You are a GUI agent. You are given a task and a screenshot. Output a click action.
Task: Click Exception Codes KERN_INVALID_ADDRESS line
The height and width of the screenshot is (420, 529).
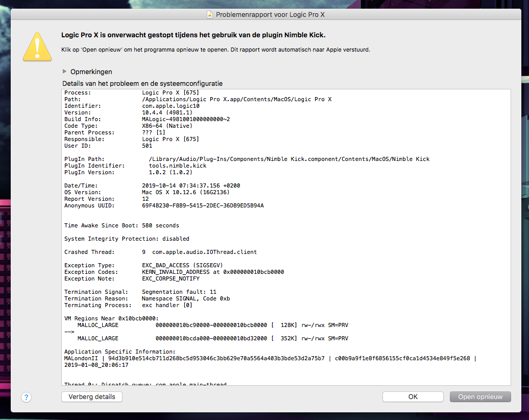click(x=174, y=272)
